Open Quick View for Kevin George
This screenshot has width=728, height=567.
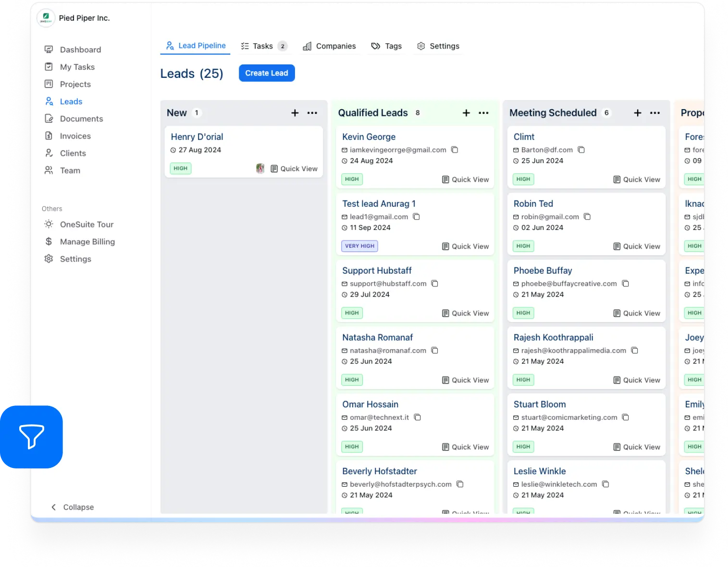465,179
